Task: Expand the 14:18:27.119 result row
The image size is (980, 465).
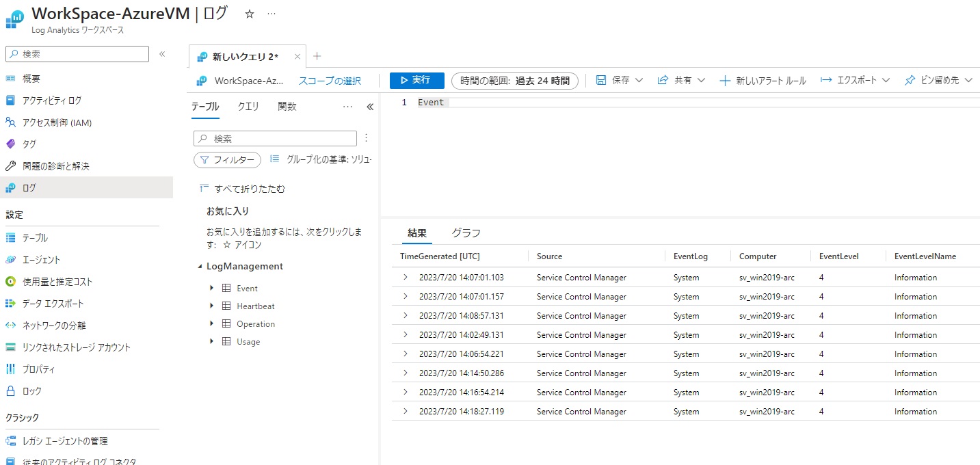Action: [x=405, y=411]
